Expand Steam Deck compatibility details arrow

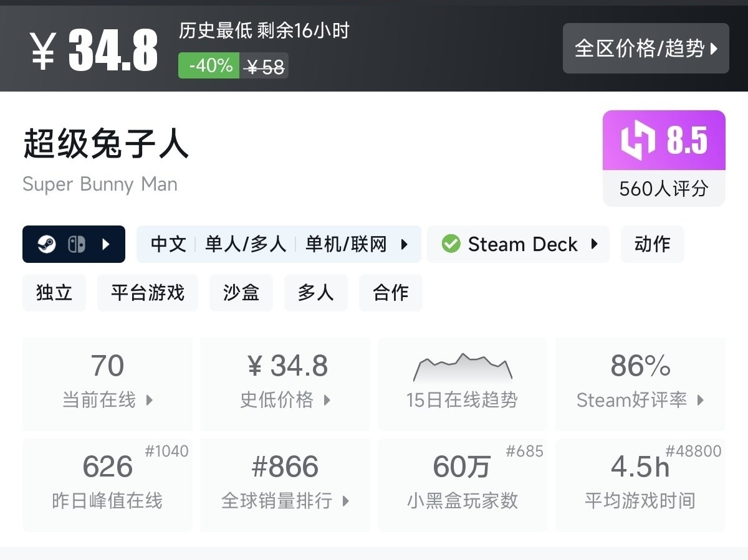coord(594,244)
